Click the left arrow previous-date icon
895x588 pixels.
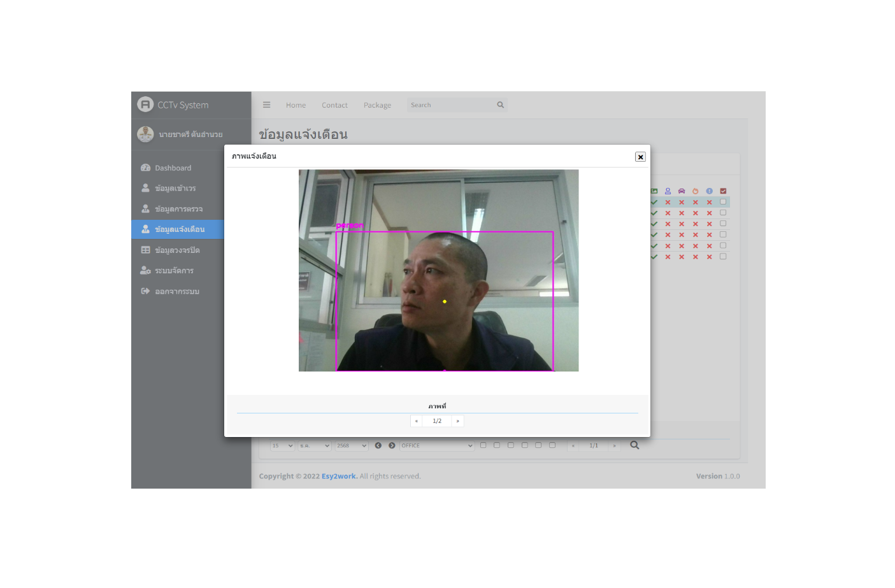(378, 446)
